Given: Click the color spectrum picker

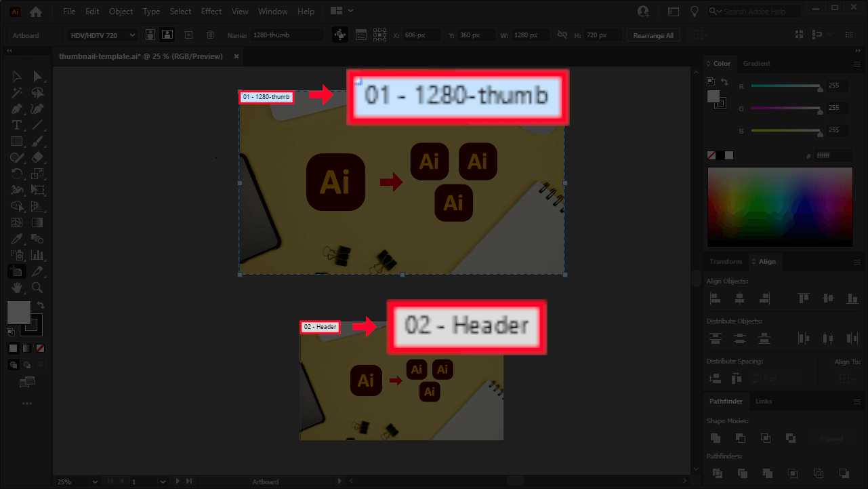Looking at the screenshot, I should 780,207.
